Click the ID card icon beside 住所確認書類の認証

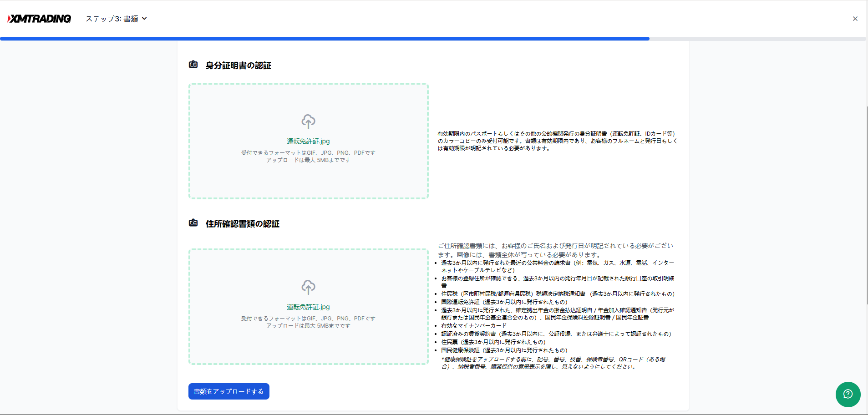tap(193, 223)
